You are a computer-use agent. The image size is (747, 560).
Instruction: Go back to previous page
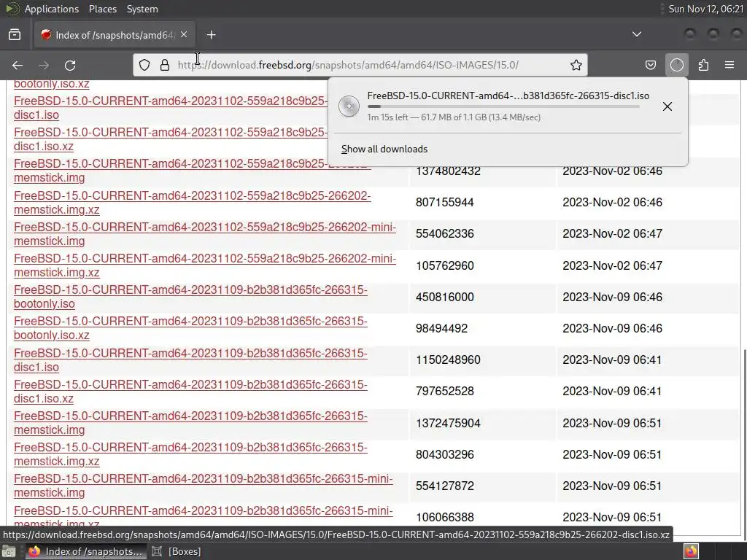tap(18, 65)
